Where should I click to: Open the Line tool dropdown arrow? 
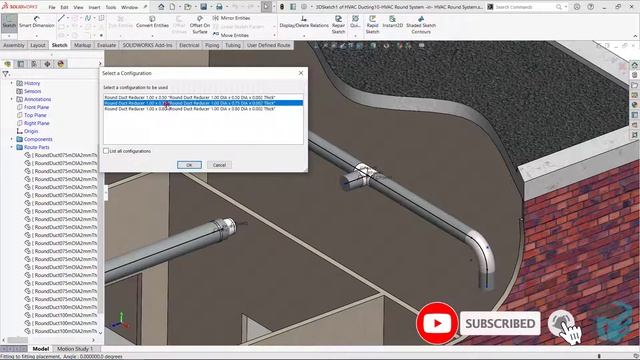[x=68, y=18]
